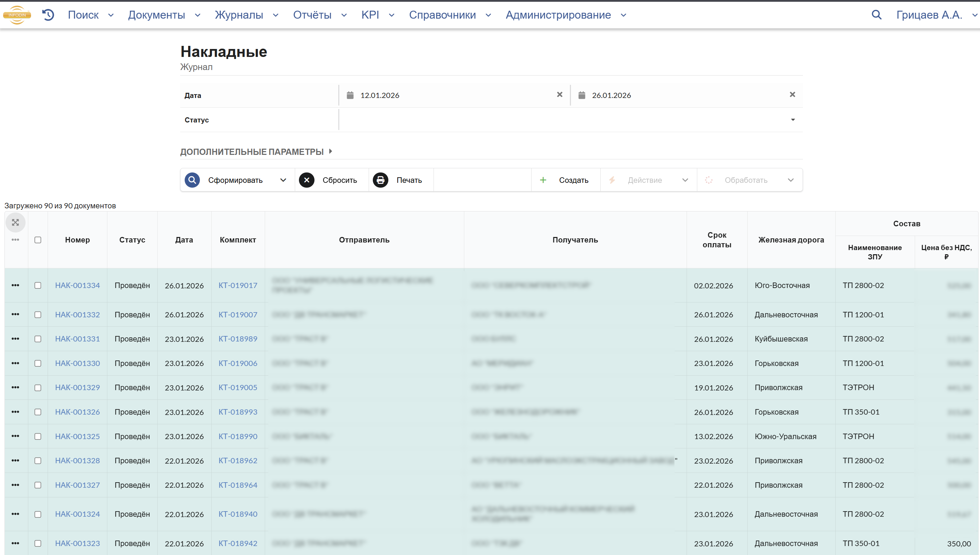Click the start date field 12.01.2026

pyautogui.click(x=454, y=95)
